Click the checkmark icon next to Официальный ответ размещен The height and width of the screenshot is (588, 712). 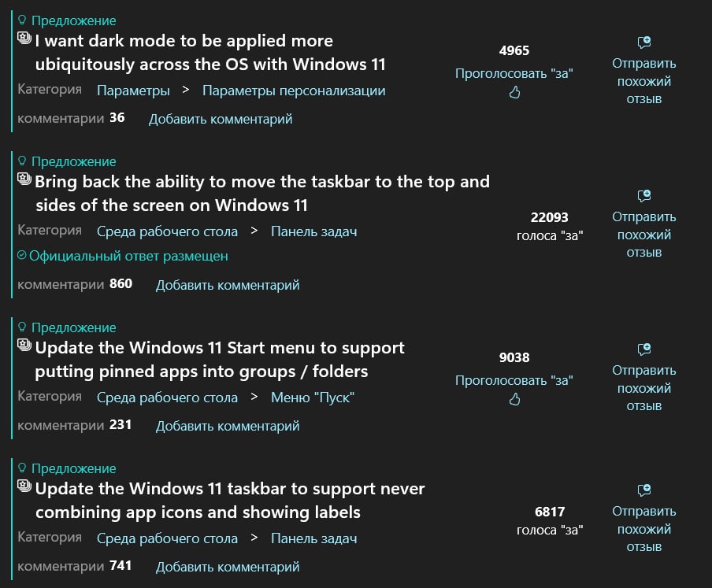22,256
